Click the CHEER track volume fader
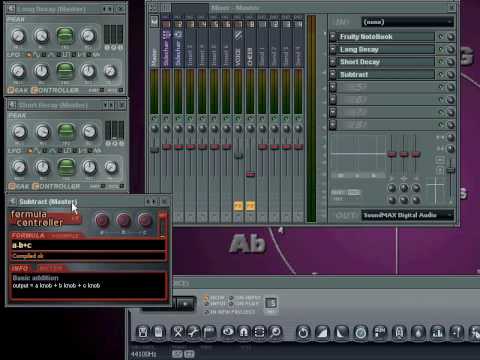 click(251, 174)
